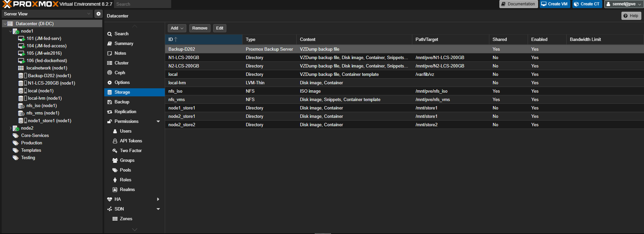The image size is (644, 234).
Task: Click nfs_iso (node1) storage icon
Action: click(21, 106)
